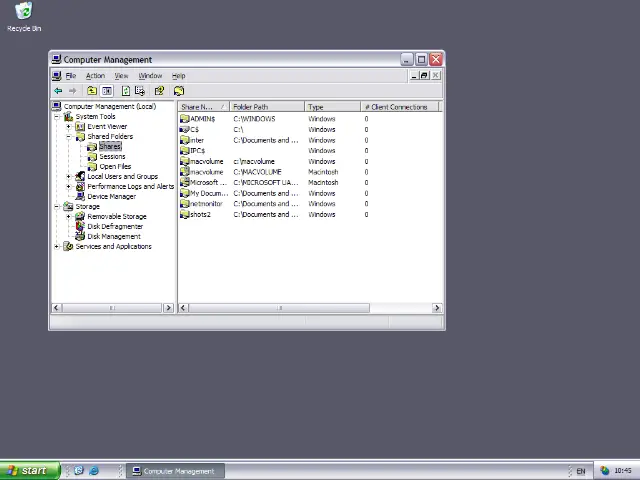Restore the inner MMC console window

[x=424, y=76]
